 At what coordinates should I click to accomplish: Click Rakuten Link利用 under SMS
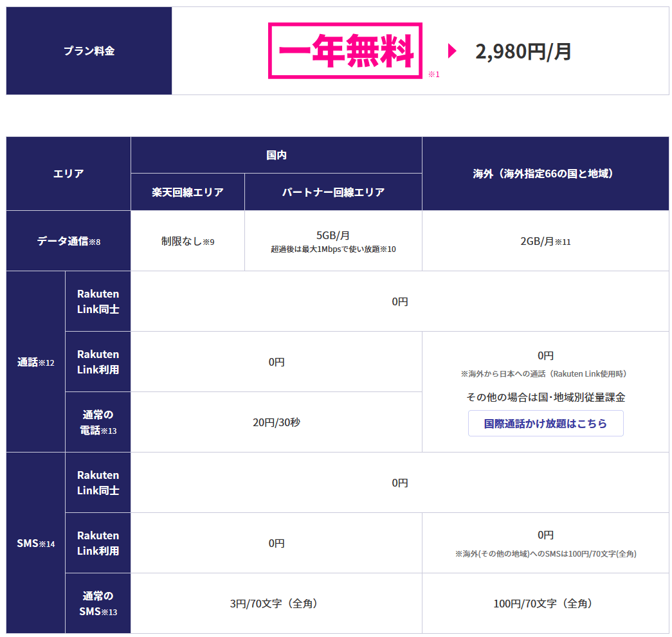click(98, 543)
